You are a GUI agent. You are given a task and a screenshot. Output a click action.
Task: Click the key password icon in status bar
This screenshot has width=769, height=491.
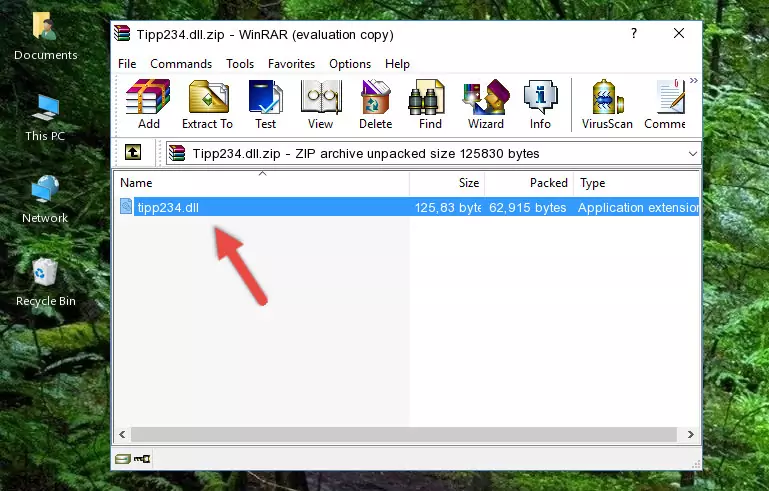pyautogui.click(x=142, y=459)
